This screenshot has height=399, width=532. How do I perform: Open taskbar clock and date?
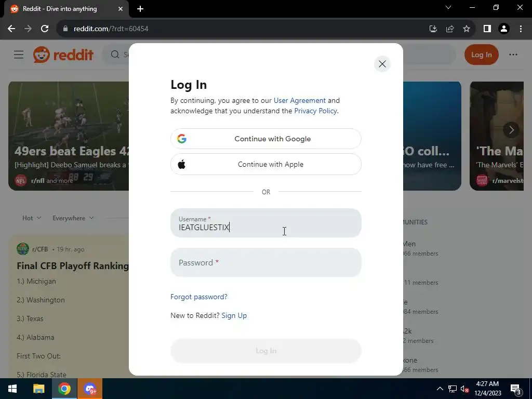click(487, 389)
